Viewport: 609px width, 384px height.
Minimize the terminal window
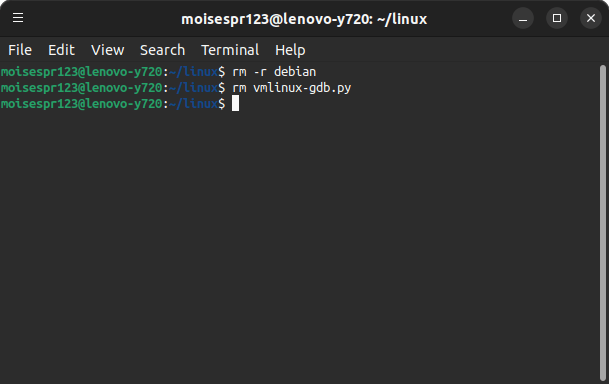coord(523,18)
